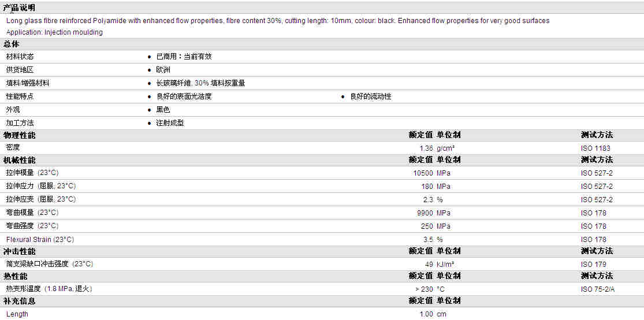
Task: Click the impact strength value 49
Action: (430, 265)
